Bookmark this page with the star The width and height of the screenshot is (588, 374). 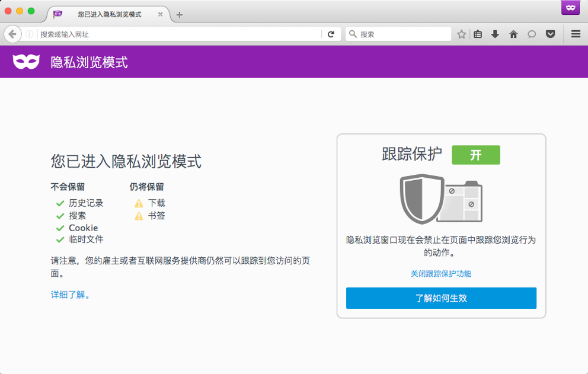[x=461, y=34]
